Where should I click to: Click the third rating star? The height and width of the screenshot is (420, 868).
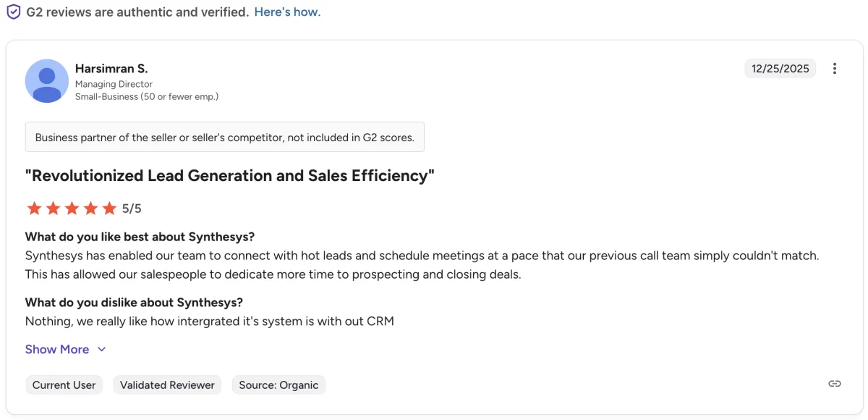[x=72, y=209]
